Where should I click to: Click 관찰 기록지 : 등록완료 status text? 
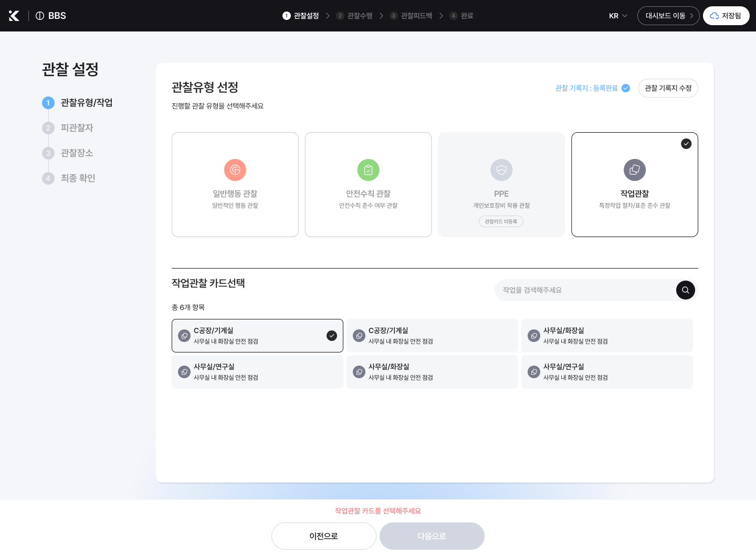pyautogui.click(x=586, y=88)
